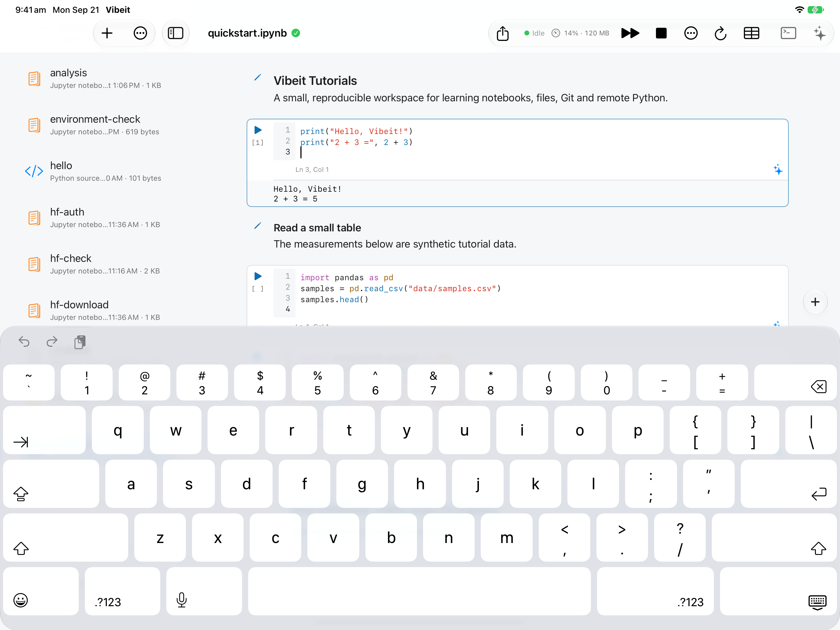Tap the backslash pipe key
The image size is (840, 630).
(811, 430)
